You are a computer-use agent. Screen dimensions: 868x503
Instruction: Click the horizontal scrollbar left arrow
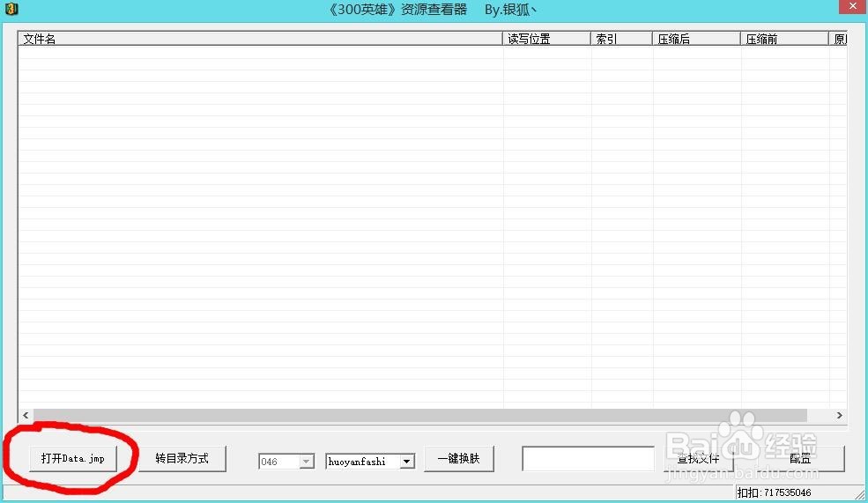[x=26, y=415]
